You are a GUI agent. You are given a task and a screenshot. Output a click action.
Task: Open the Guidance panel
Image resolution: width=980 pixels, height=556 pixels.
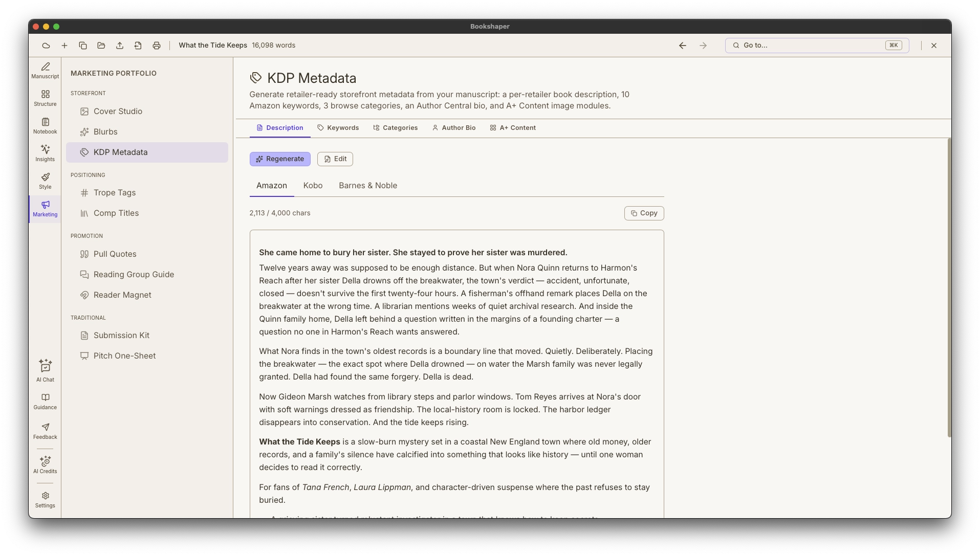(45, 402)
